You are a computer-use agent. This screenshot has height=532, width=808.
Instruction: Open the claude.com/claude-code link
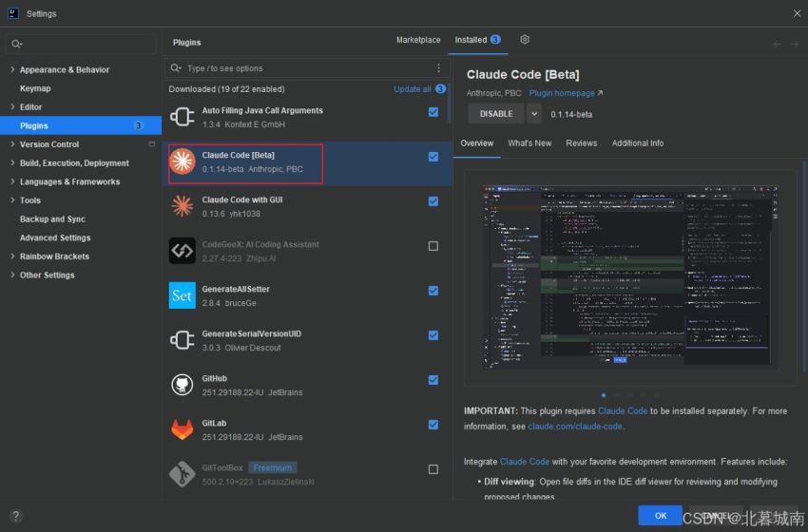[x=575, y=427]
